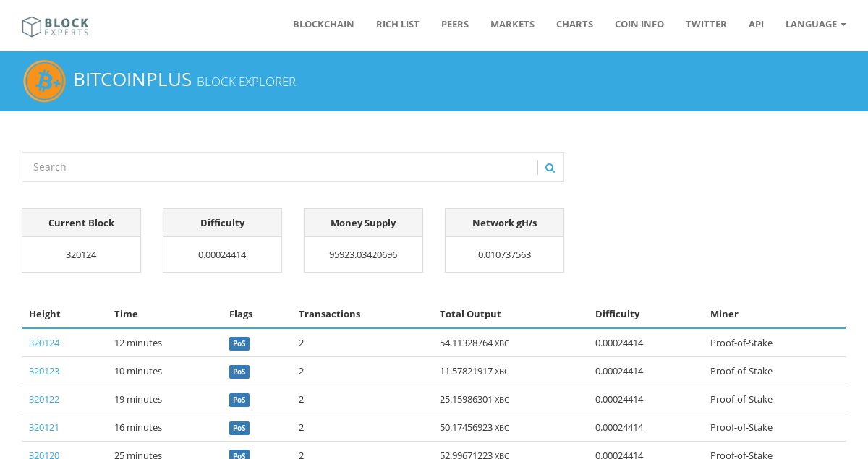868x459 pixels.
Task: Click the Height column header
Action: (45, 314)
